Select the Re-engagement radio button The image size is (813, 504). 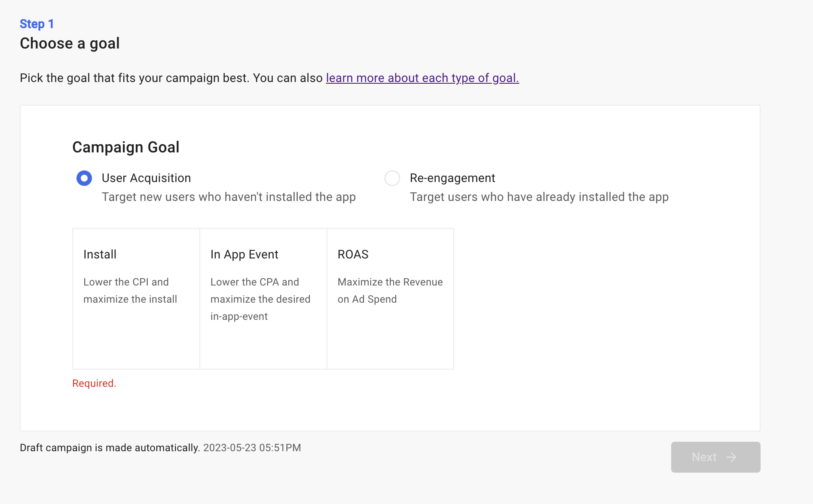[x=392, y=178]
